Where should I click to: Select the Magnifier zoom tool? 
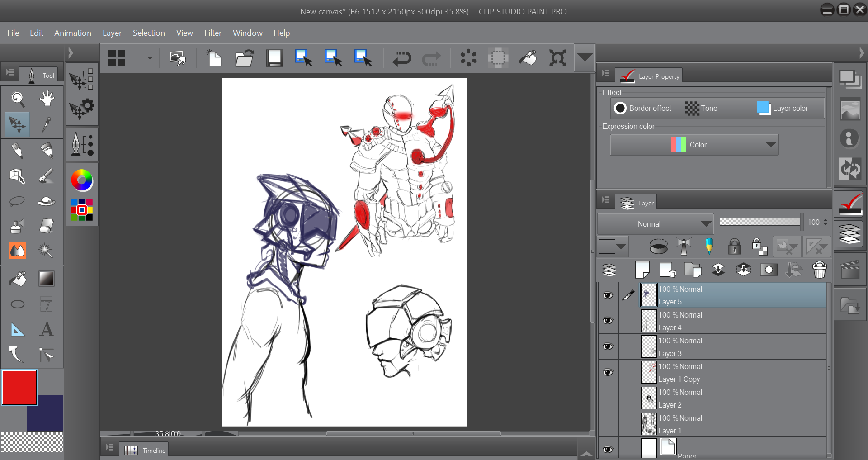pos(18,99)
